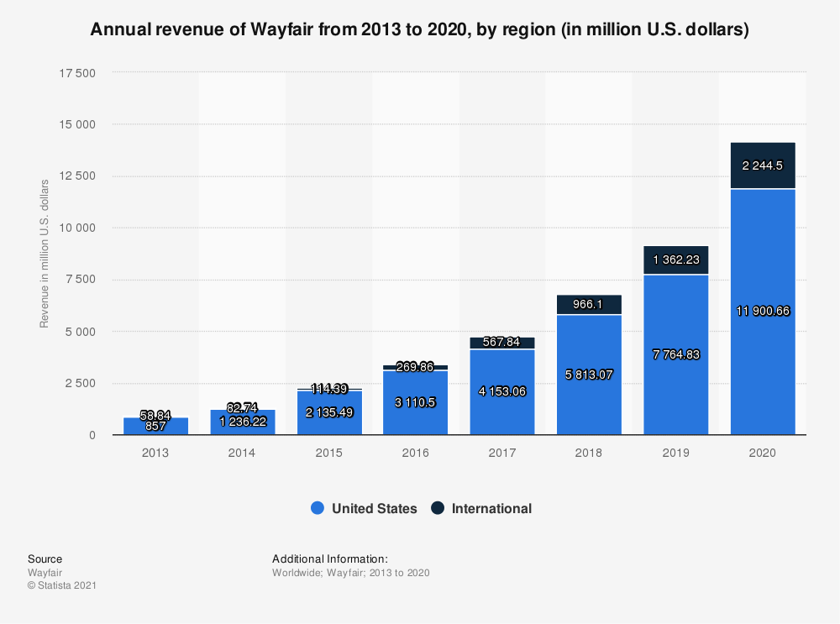Click the 2020 x-axis label
The height and width of the screenshot is (624, 840).
(763, 454)
